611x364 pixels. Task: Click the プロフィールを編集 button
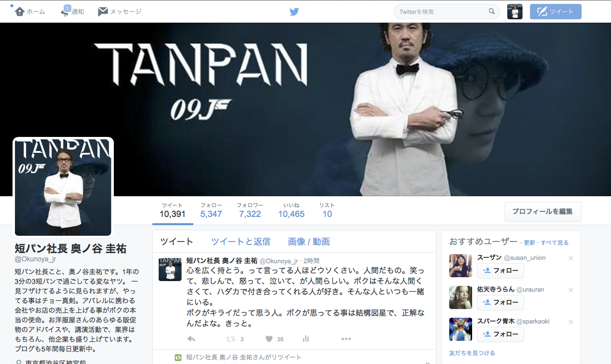[x=543, y=212]
